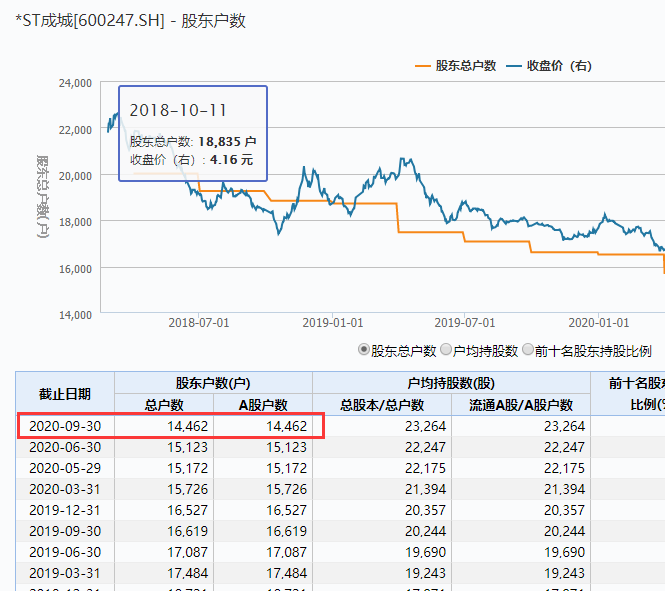Select the 2019-03-31 date cell
The width and height of the screenshot is (665, 591).
(65, 573)
